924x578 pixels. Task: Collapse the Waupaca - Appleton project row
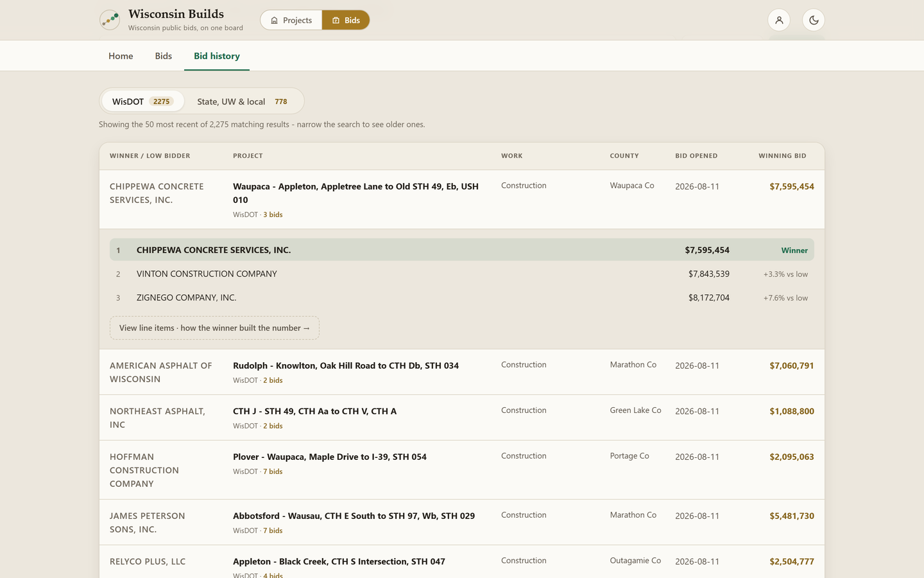click(462, 200)
